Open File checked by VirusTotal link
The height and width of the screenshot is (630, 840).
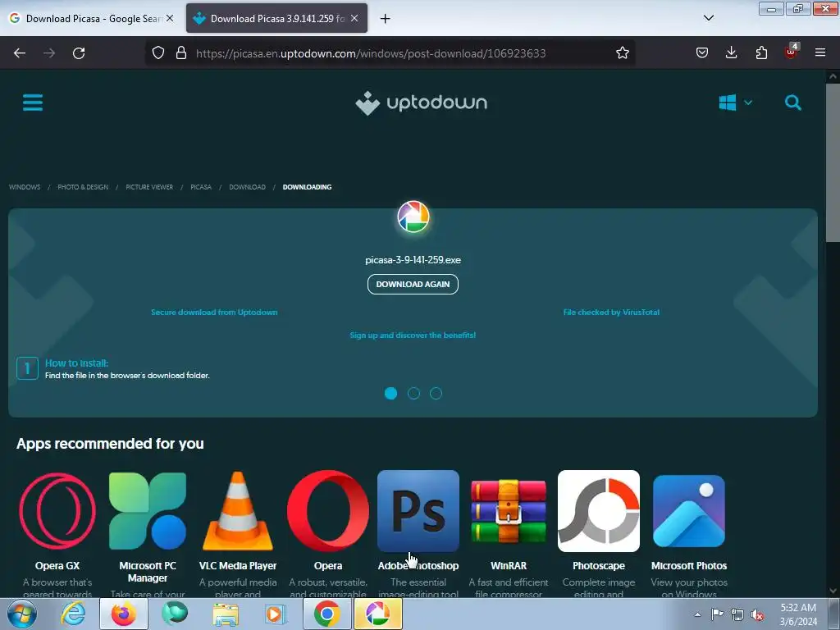point(611,312)
